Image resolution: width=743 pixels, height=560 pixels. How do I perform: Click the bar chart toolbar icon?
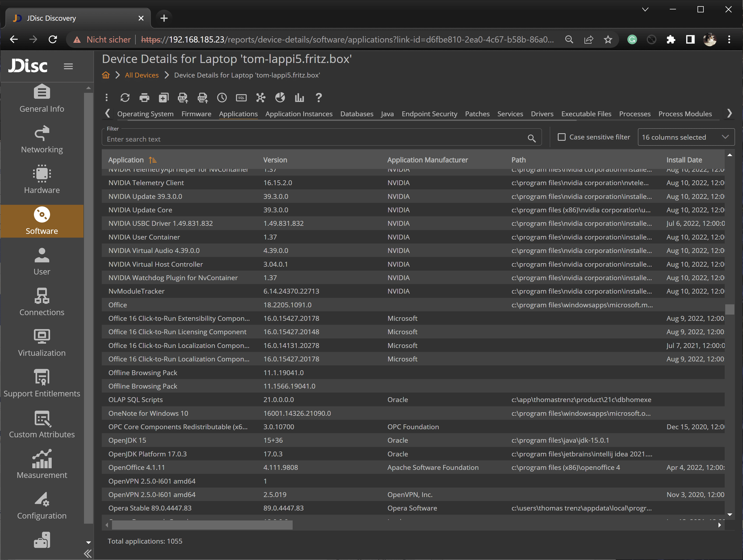[299, 98]
